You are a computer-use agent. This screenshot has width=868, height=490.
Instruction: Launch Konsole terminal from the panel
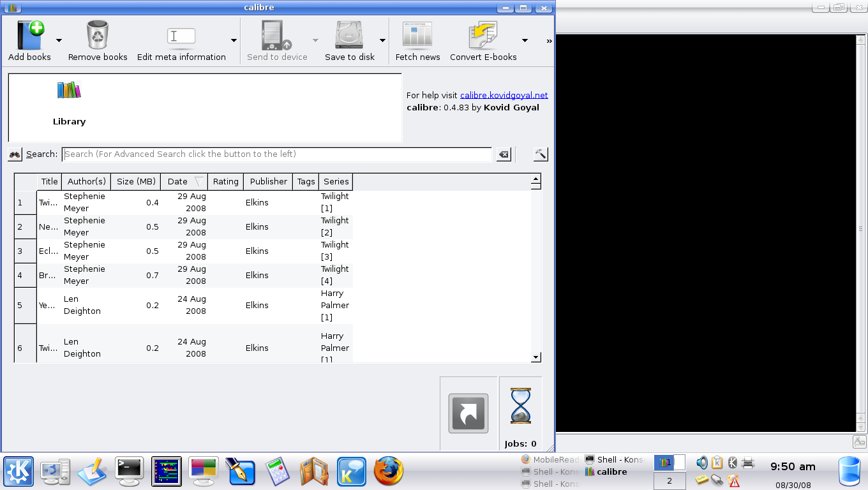pyautogui.click(x=130, y=472)
